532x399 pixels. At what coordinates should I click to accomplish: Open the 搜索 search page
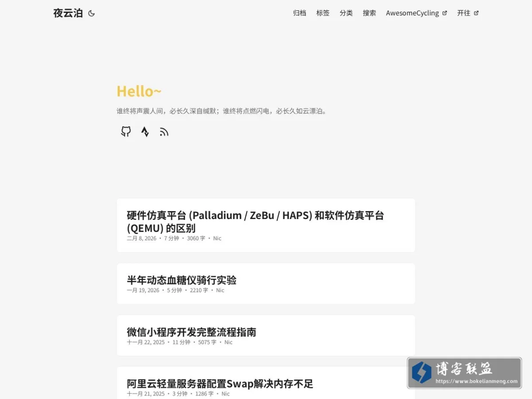coord(369,13)
